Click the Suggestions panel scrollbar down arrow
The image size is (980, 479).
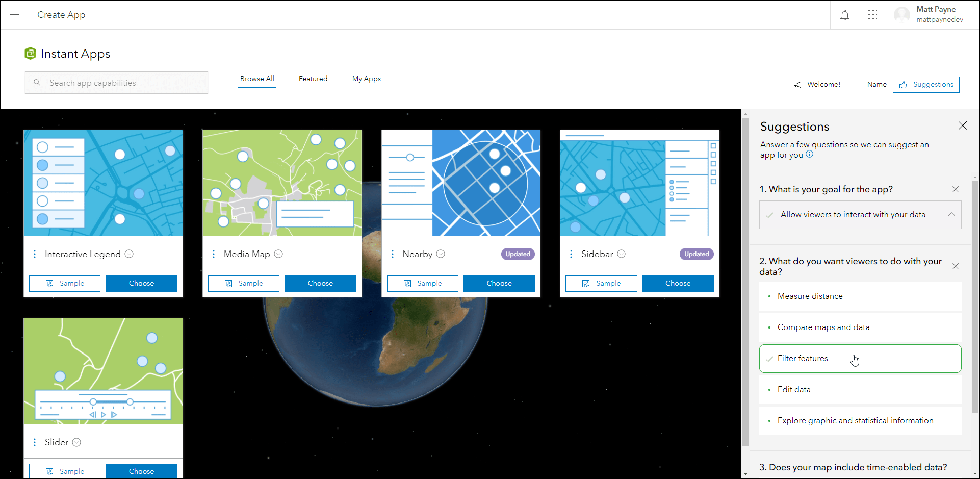pyautogui.click(x=975, y=474)
